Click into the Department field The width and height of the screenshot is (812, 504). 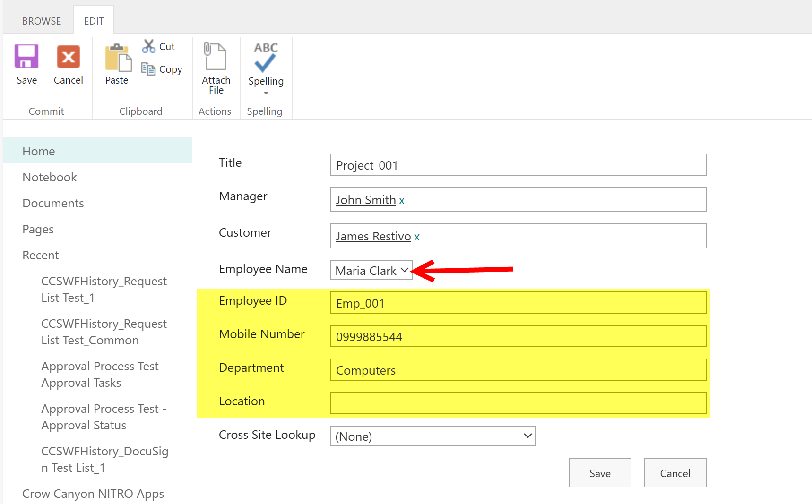pos(518,370)
